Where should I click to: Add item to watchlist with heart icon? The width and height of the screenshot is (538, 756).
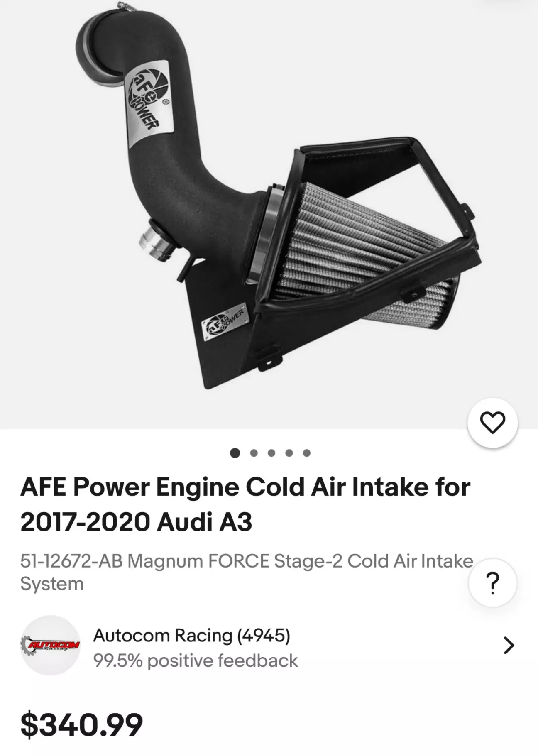tap(492, 423)
